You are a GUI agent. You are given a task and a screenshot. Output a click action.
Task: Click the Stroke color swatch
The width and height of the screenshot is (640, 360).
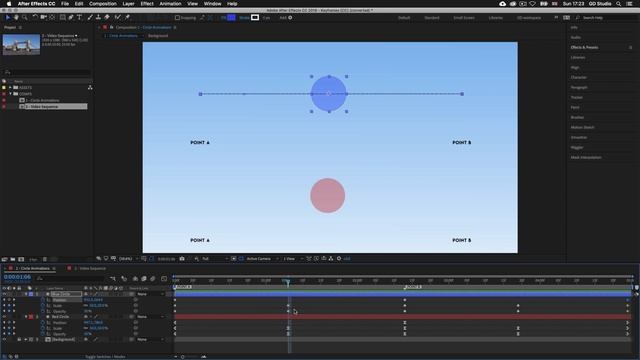click(255, 18)
